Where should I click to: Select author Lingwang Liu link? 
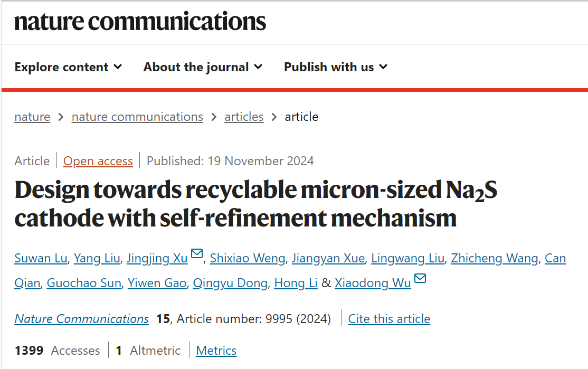407,258
